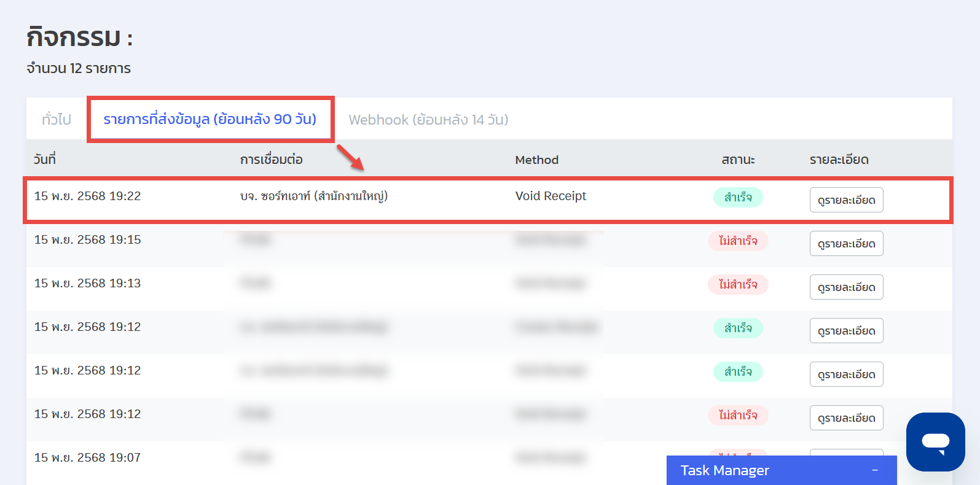Click the 15 พ.ย. 2568 19:07 date cell
This screenshot has width=980, height=485.
(x=87, y=457)
